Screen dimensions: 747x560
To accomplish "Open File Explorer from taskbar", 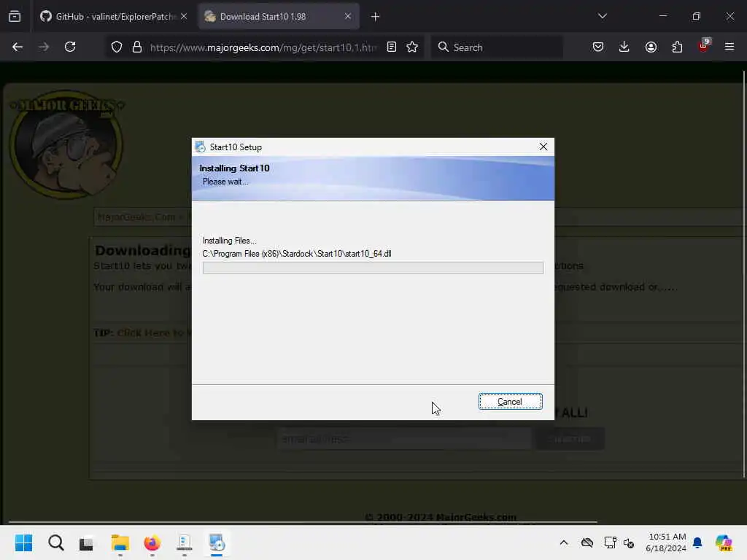I will coord(120,542).
